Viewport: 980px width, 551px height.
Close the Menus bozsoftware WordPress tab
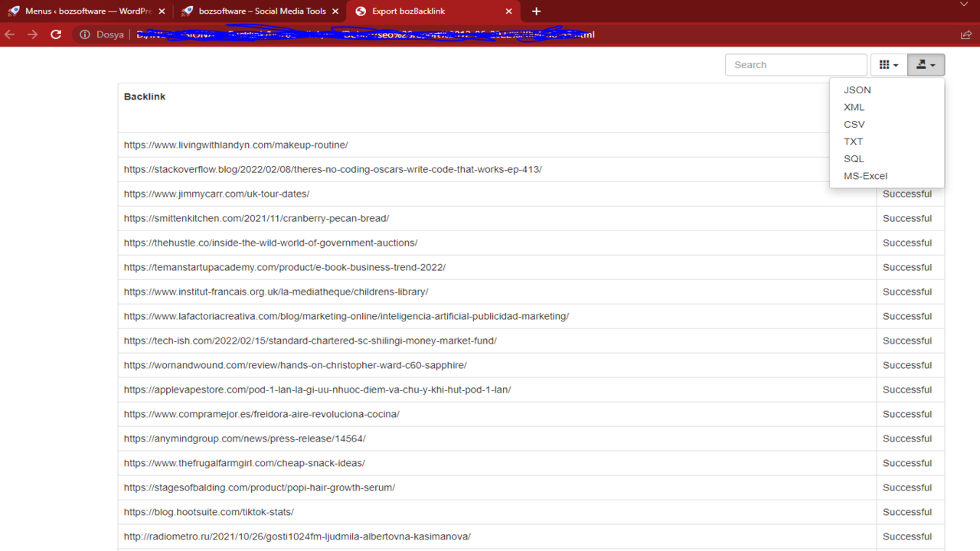click(162, 11)
